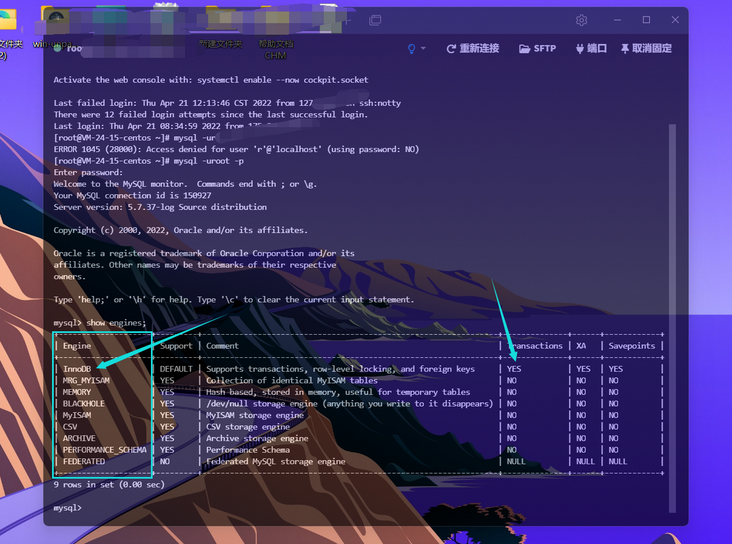This screenshot has height=544, width=732.
Task: Click the round avatar in title bar
Action: [56, 20]
